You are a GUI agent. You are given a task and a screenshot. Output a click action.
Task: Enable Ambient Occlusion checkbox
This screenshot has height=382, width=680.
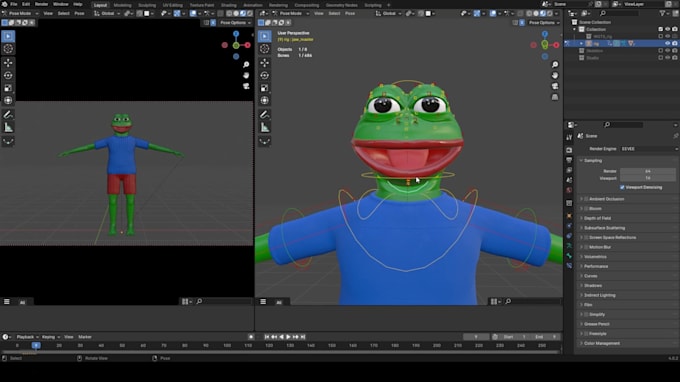586,199
